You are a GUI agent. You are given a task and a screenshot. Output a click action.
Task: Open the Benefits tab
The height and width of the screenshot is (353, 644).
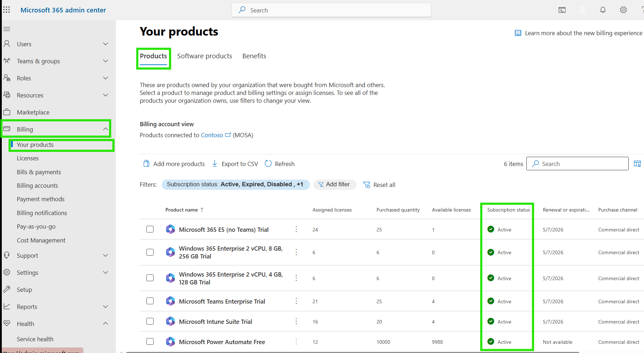(254, 56)
